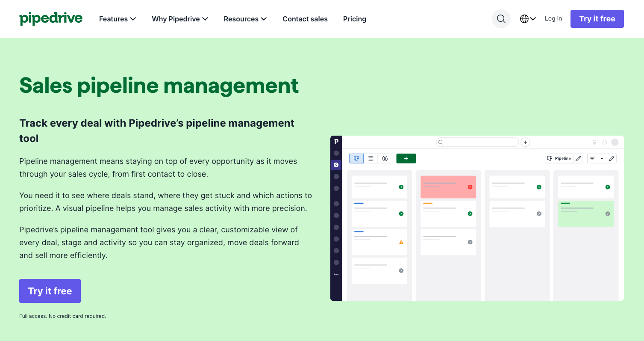Expand the Resources menu

(245, 19)
